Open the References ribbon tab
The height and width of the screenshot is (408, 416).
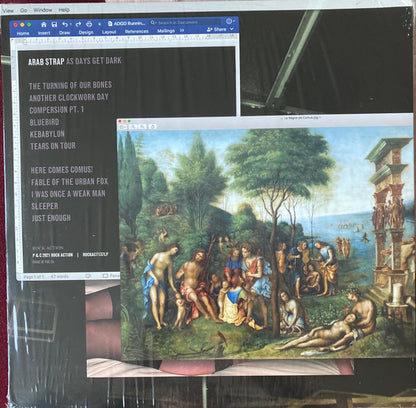(x=137, y=31)
